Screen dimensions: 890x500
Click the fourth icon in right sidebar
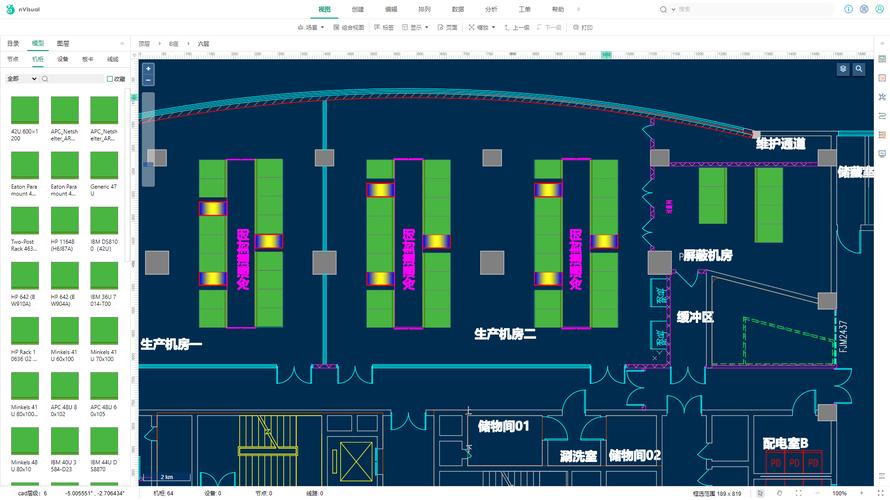[x=881, y=116]
